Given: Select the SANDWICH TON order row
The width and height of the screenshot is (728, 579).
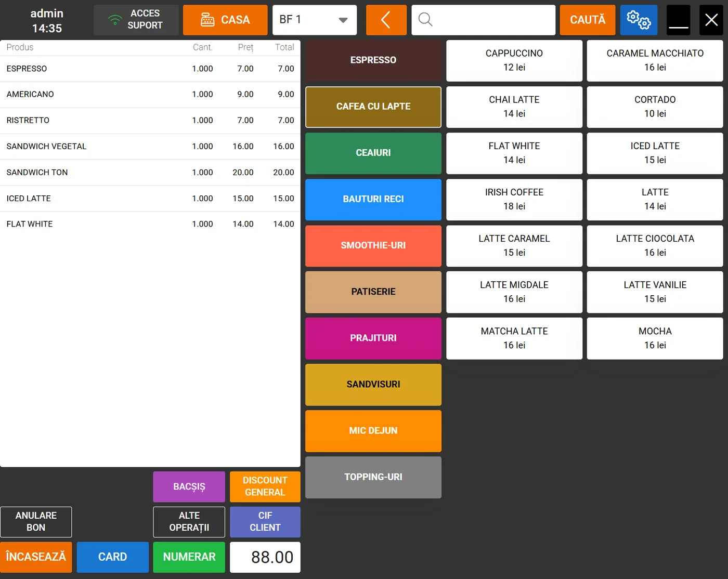Looking at the screenshot, I should (x=150, y=173).
